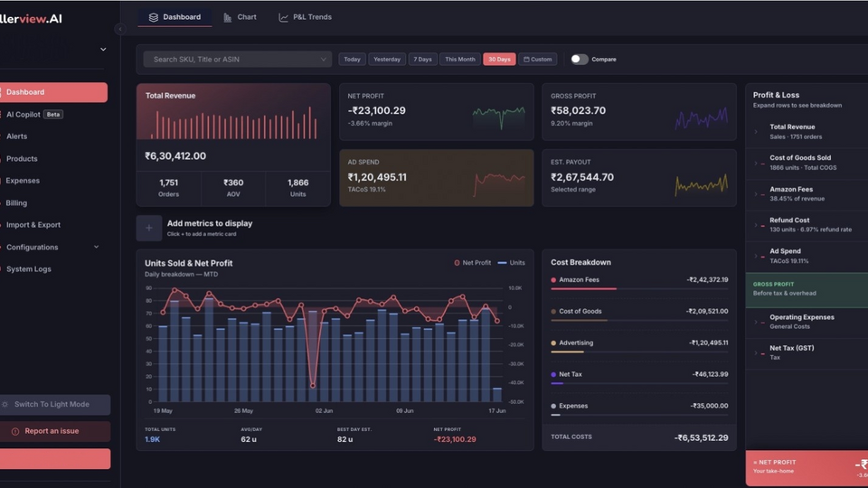The image size is (868, 488).
Task: Click the Units legend marker
Action: pos(502,263)
